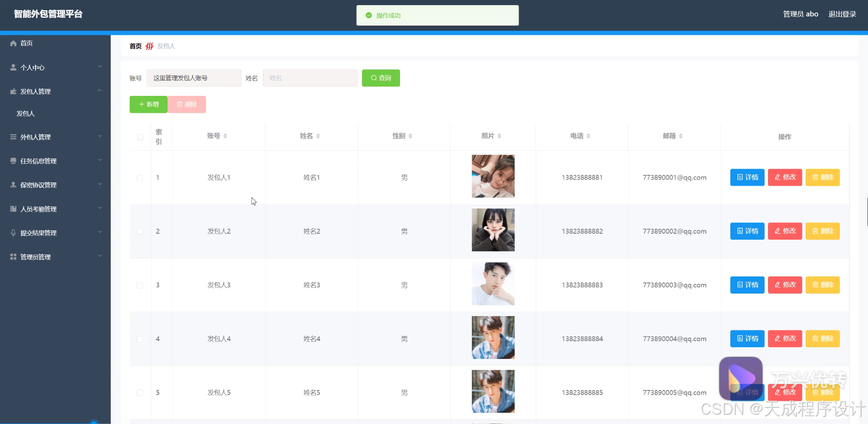Click the 详情 button for row 发包人3
The width and height of the screenshot is (868, 424).
(x=747, y=284)
